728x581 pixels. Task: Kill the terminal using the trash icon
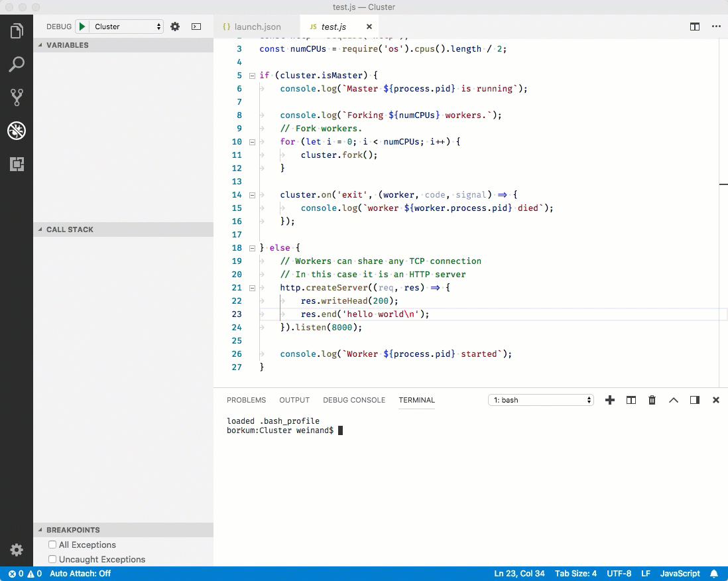(652, 400)
